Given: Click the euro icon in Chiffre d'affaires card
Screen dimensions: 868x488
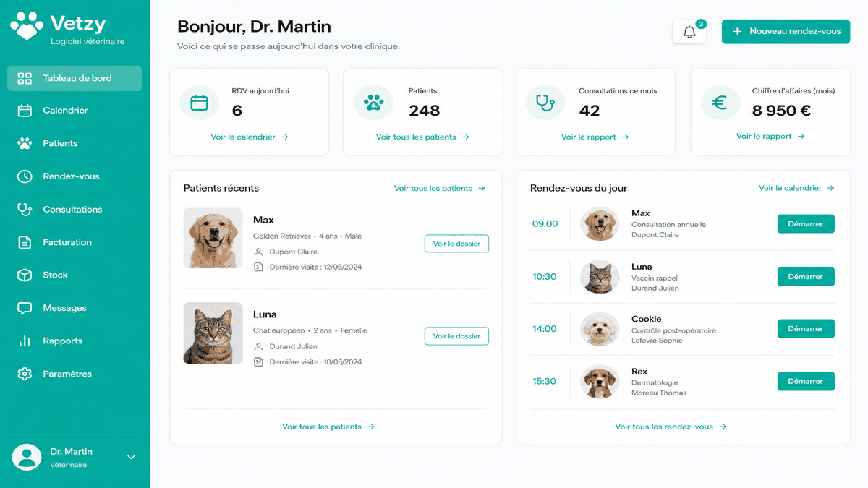Looking at the screenshot, I should click(720, 103).
